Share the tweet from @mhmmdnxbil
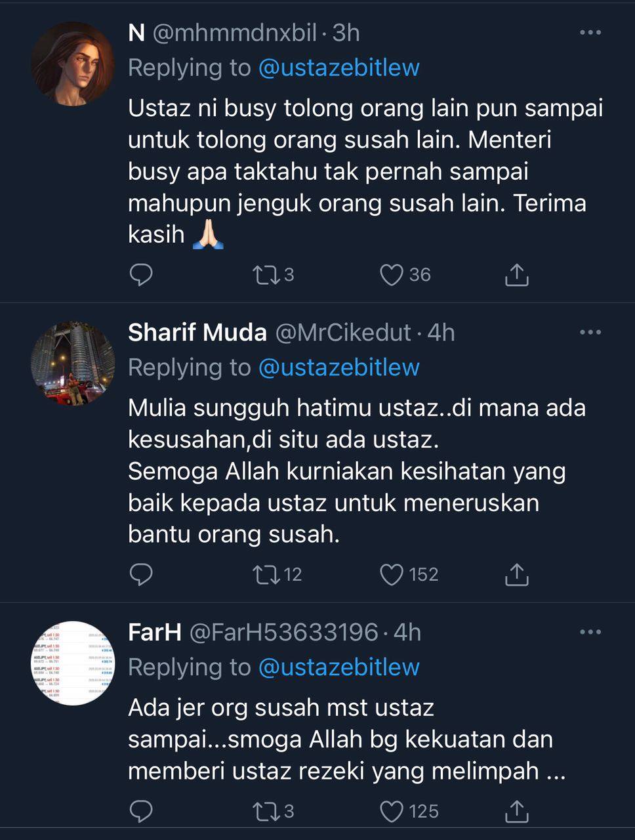 coord(517,275)
